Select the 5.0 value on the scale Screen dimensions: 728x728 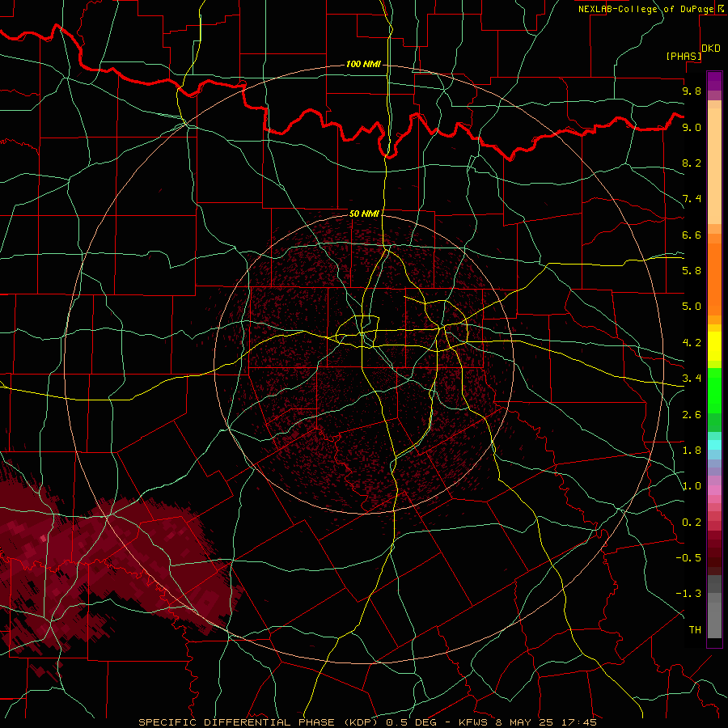pyautogui.click(x=692, y=307)
